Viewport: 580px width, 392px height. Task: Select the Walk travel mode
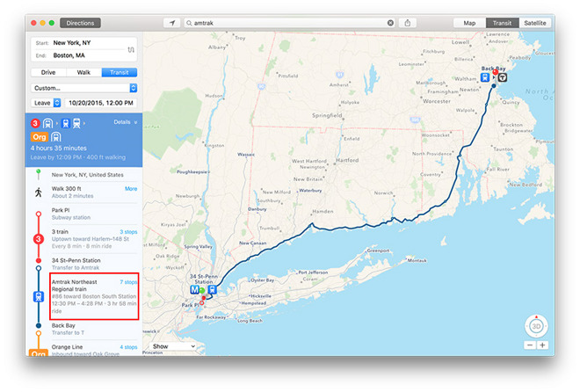[83, 73]
